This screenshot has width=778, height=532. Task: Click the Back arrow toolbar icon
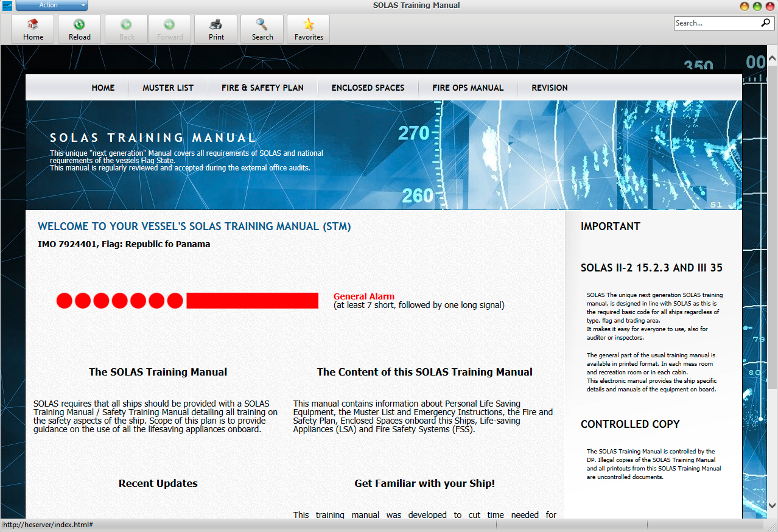(x=126, y=25)
